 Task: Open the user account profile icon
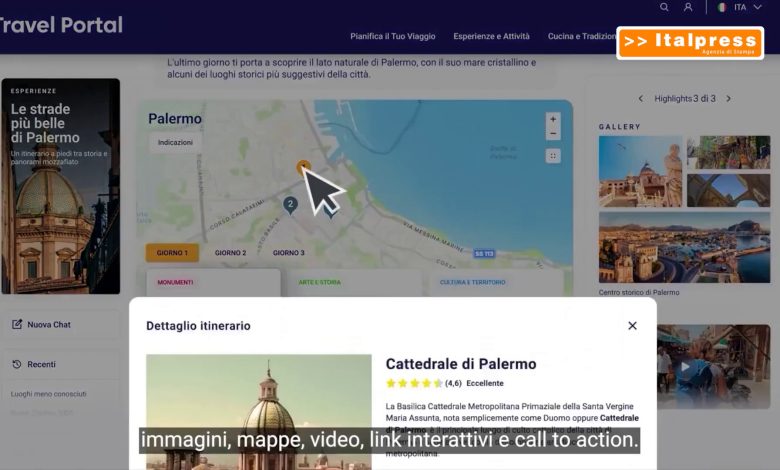(x=688, y=7)
